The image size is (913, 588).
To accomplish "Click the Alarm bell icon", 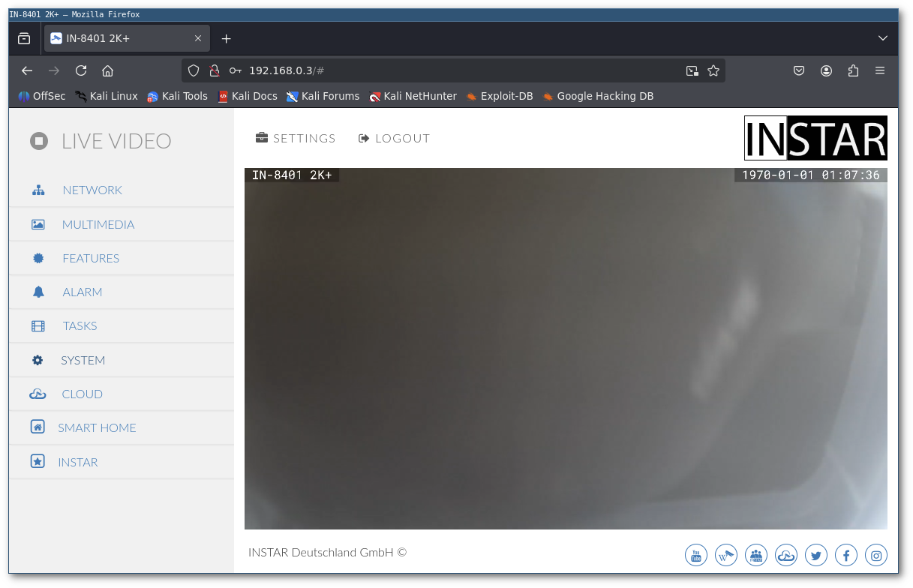I will (38, 292).
